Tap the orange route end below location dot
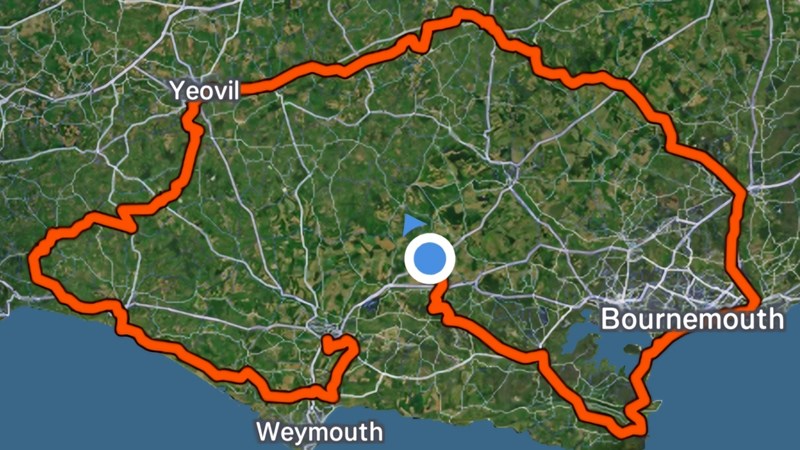 click(441, 287)
